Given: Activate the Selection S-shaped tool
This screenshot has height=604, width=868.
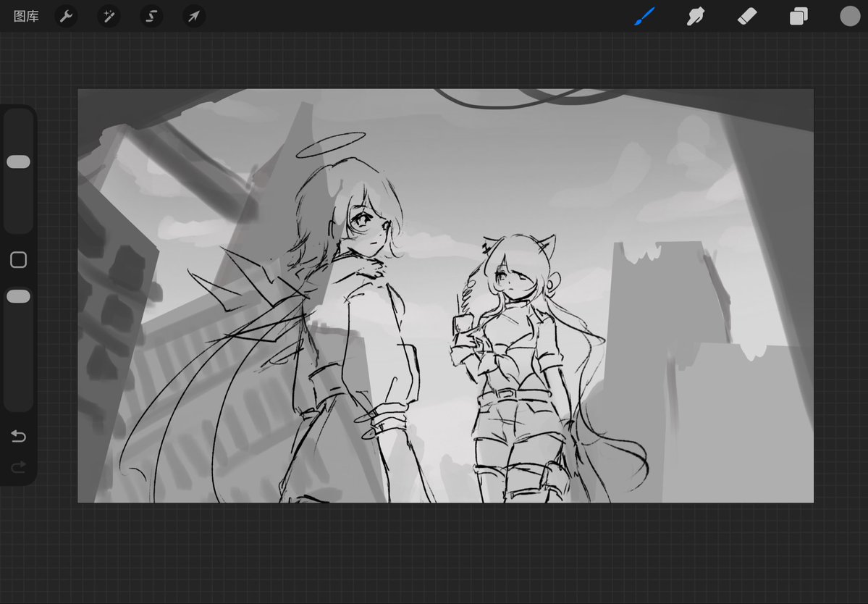Looking at the screenshot, I should (151, 16).
